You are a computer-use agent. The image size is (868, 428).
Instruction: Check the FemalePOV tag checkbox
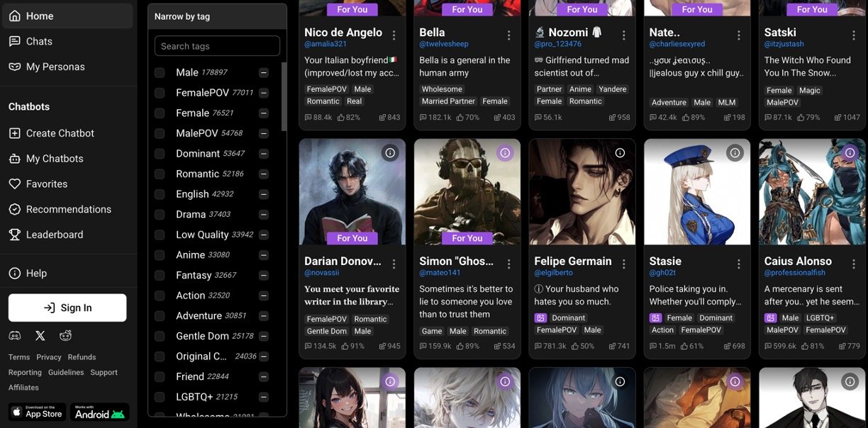(160, 93)
